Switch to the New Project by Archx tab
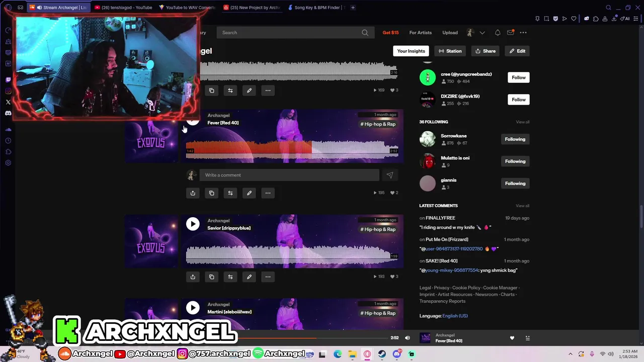644x362 pixels. (251, 8)
